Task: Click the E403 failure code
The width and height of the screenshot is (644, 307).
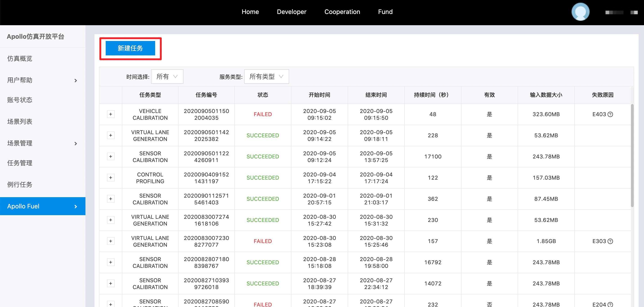Action: click(x=599, y=114)
